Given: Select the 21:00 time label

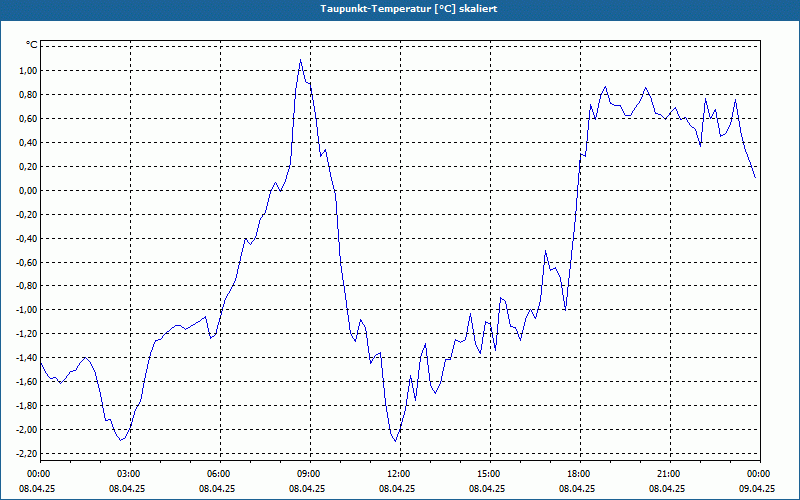Looking at the screenshot, I should (668, 474).
